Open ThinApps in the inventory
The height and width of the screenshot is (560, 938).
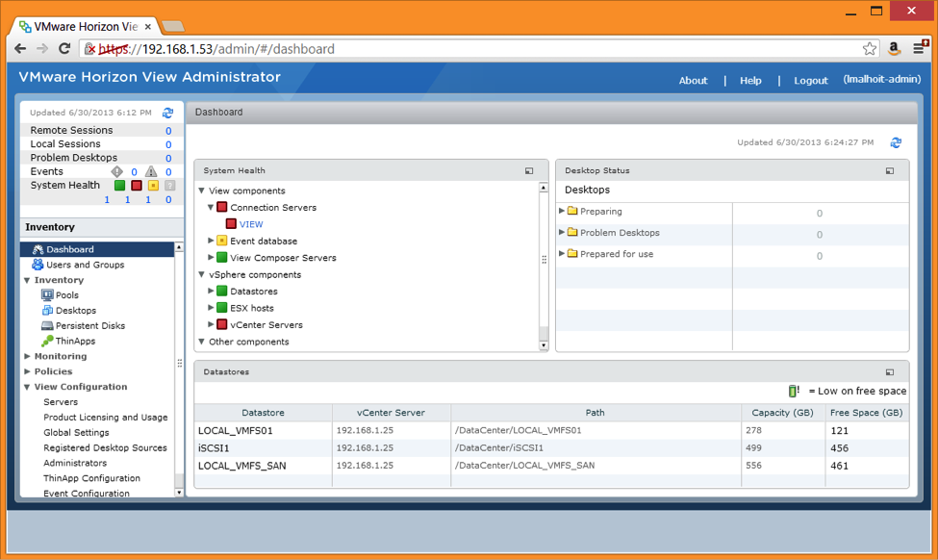75,341
